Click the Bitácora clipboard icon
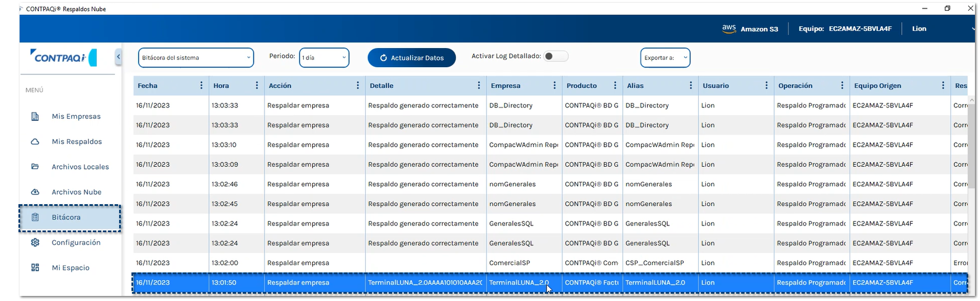Screen dimensions: 980x301 (35, 217)
